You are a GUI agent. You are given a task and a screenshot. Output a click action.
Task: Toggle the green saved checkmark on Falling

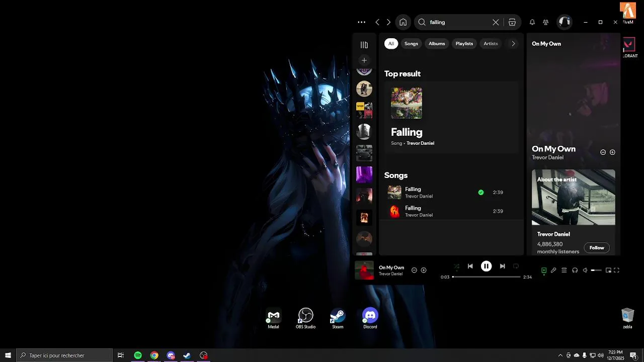(481, 192)
